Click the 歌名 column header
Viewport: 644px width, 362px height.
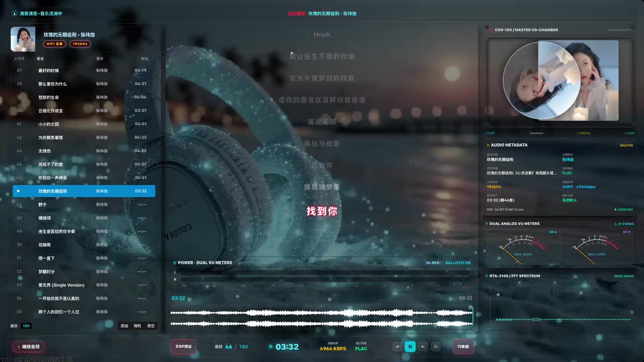click(x=40, y=59)
